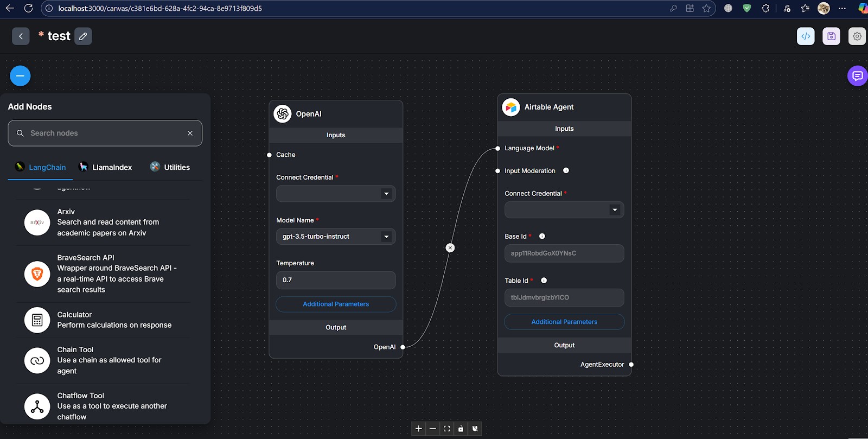
Task: Click the back arrow beside the flow title
Action: point(21,36)
